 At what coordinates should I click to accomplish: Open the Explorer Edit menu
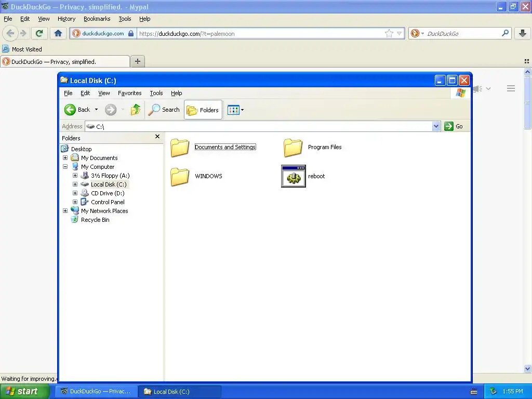[85, 93]
